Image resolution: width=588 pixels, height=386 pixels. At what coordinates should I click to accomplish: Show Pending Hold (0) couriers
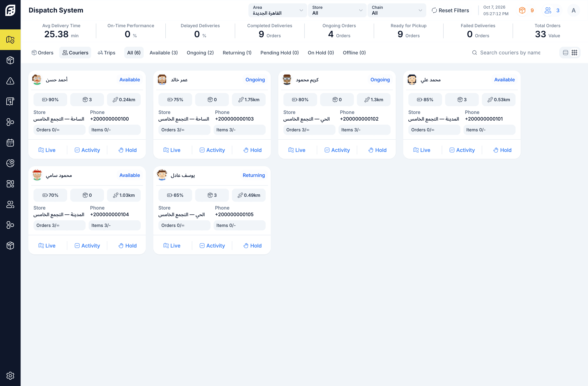pos(280,53)
